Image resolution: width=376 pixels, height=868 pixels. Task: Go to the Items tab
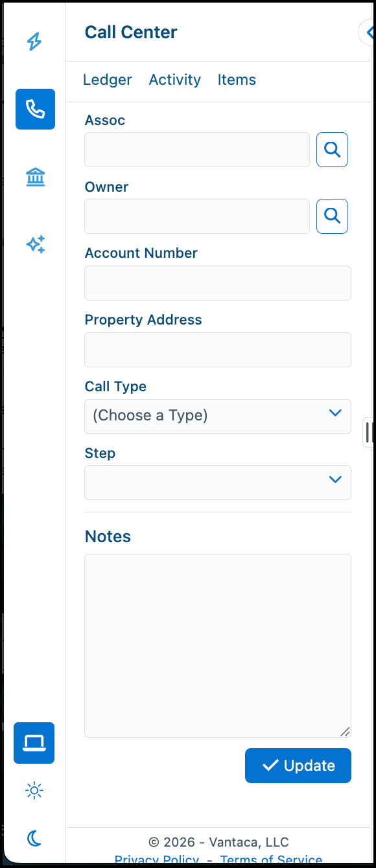237,80
